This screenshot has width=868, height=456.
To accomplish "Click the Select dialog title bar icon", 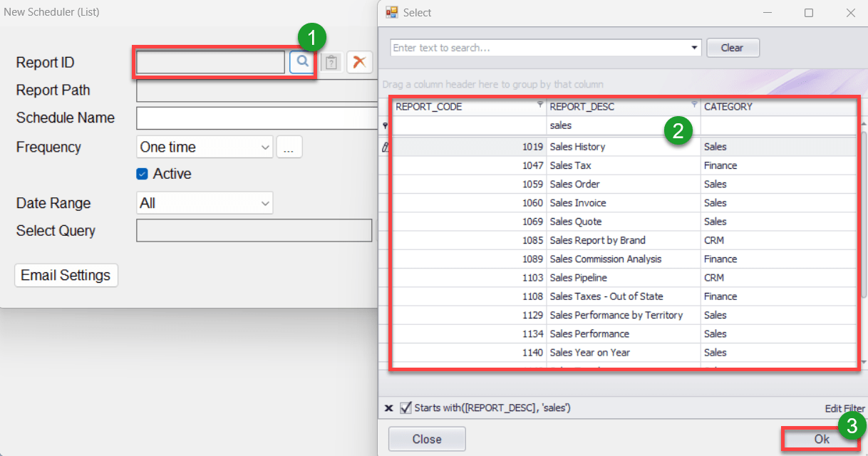I will point(391,12).
